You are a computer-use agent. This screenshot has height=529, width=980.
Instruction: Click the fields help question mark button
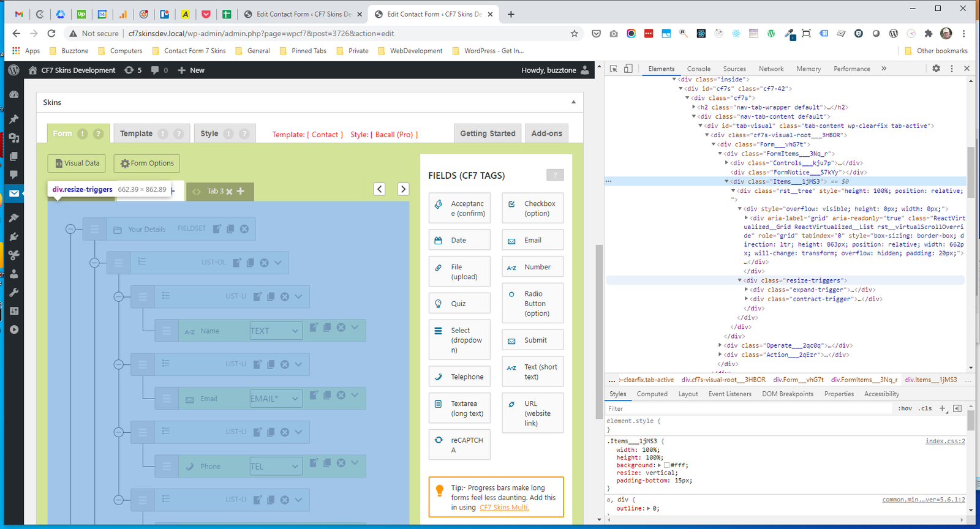554,176
